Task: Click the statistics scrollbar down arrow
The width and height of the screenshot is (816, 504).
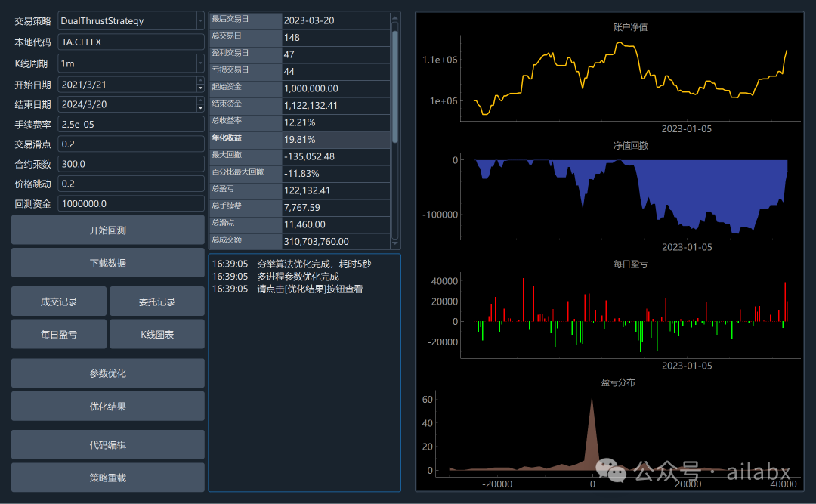Action: coord(395,243)
